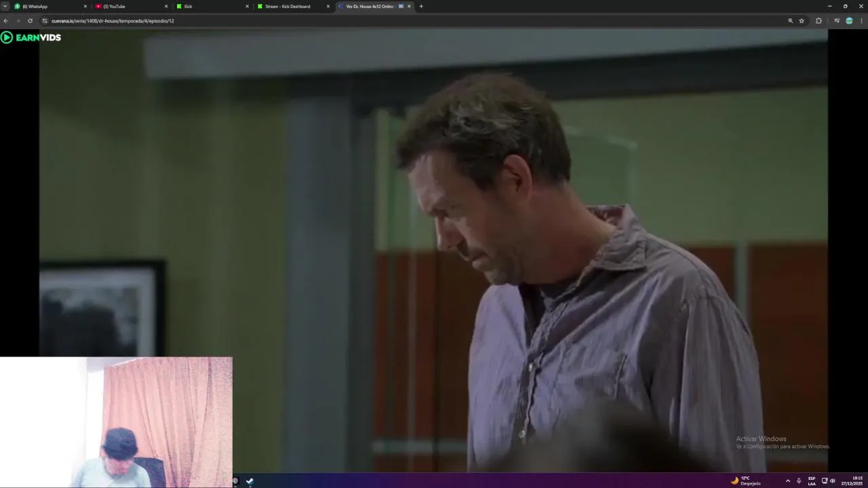The width and height of the screenshot is (868, 488).
Task: Click the microphone icon in system tray
Action: coord(799,481)
